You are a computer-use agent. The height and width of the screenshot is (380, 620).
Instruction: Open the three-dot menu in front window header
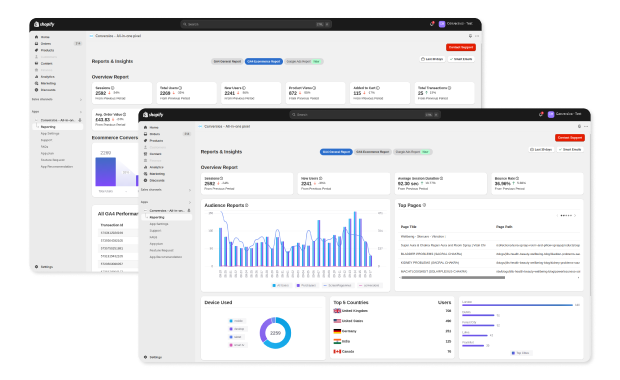point(586,127)
